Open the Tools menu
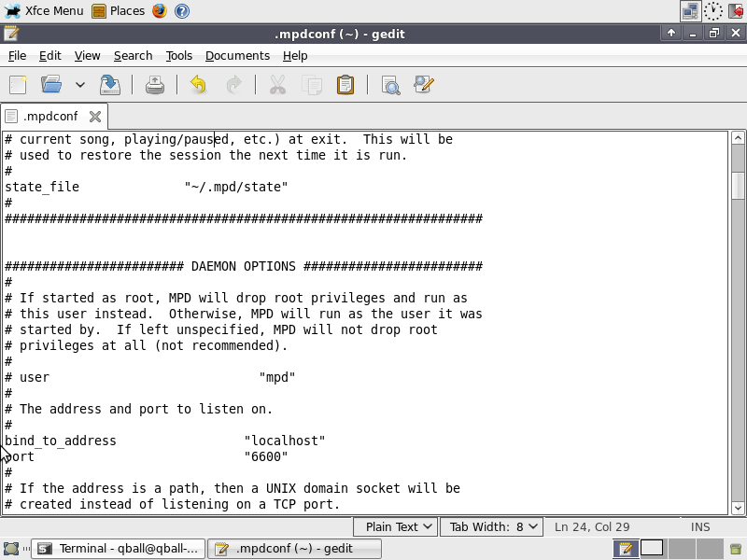 [x=179, y=56]
